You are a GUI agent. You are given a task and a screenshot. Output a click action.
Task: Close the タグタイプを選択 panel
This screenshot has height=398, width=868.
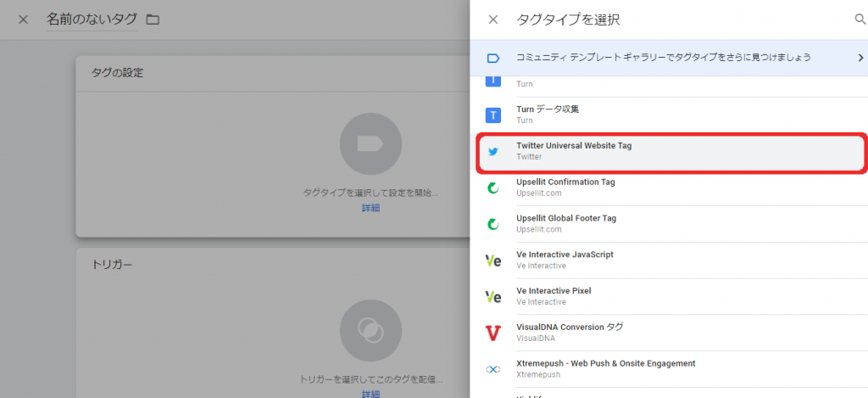pyautogui.click(x=492, y=20)
